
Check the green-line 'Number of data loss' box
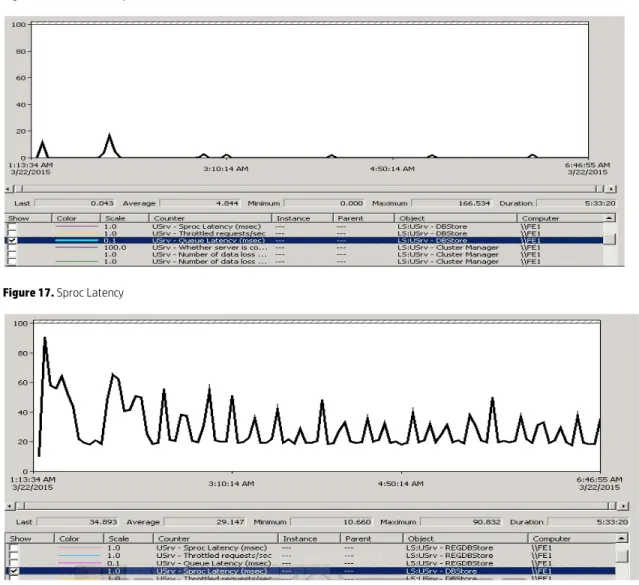(12, 261)
